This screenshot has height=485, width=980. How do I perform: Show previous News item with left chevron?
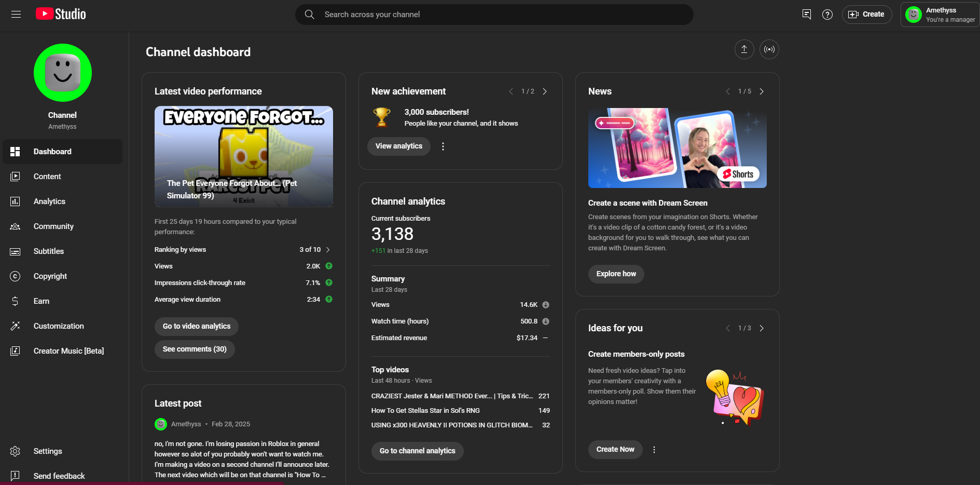click(x=727, y=91)
